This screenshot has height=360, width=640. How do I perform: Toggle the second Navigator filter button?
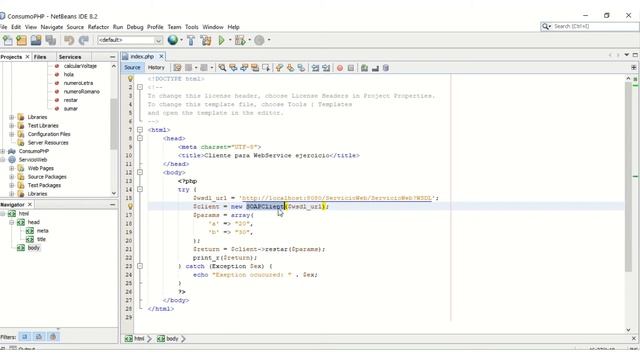click(39, 337)
